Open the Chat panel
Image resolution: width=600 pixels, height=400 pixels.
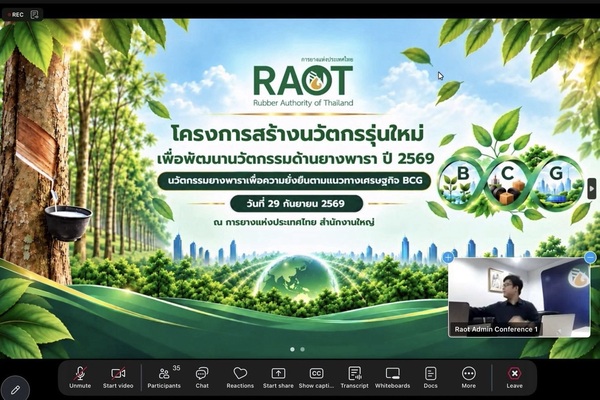(202, 377)
